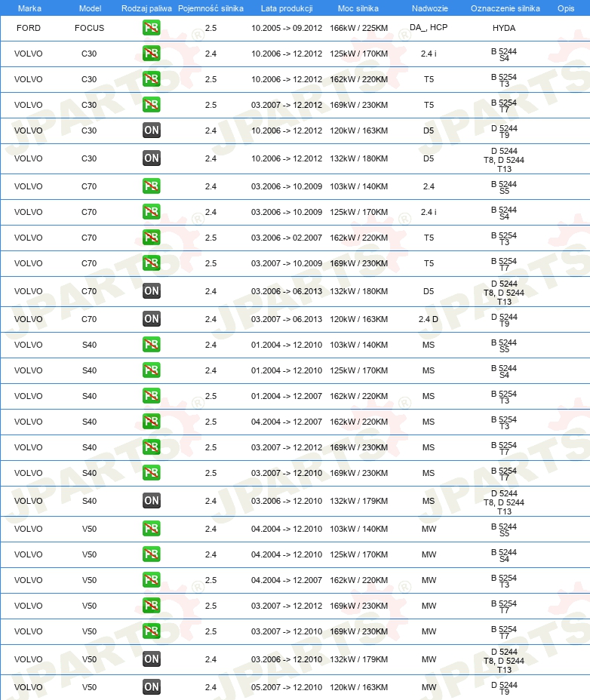Screen dimensions: 590x700
Task: Click the 'D 5244 T9' engine code in the V50 row
Action: click(504, 688)
